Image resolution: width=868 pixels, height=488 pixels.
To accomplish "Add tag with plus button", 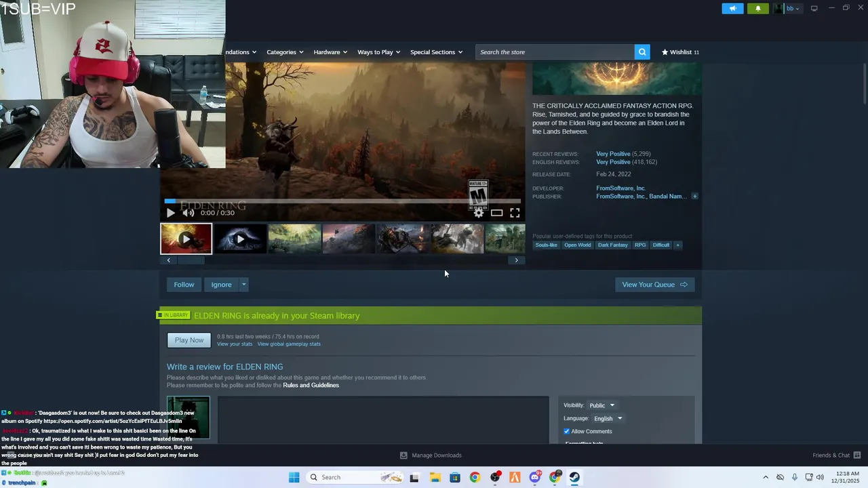I will pyautogui.click(x=677, y=245).
